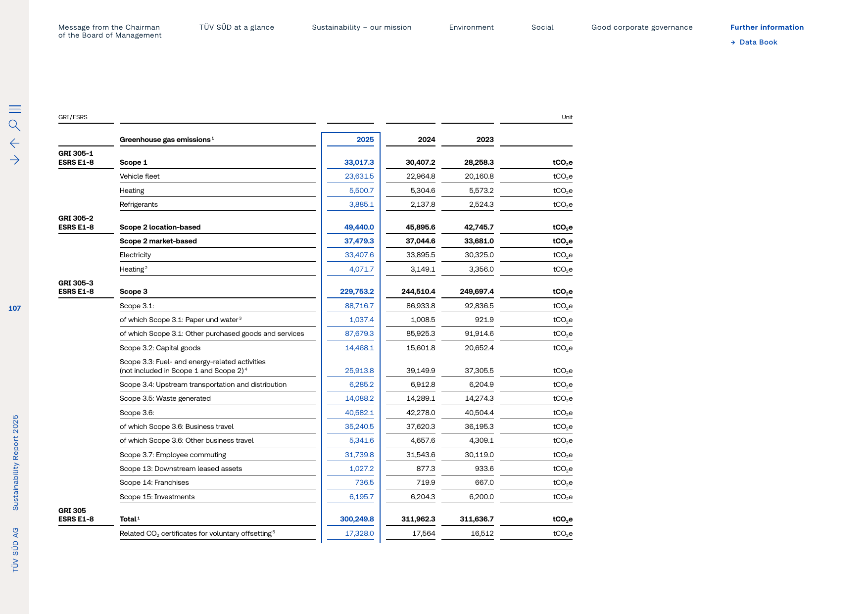Click the GRI 305-1 reference label

click(76, 153)
